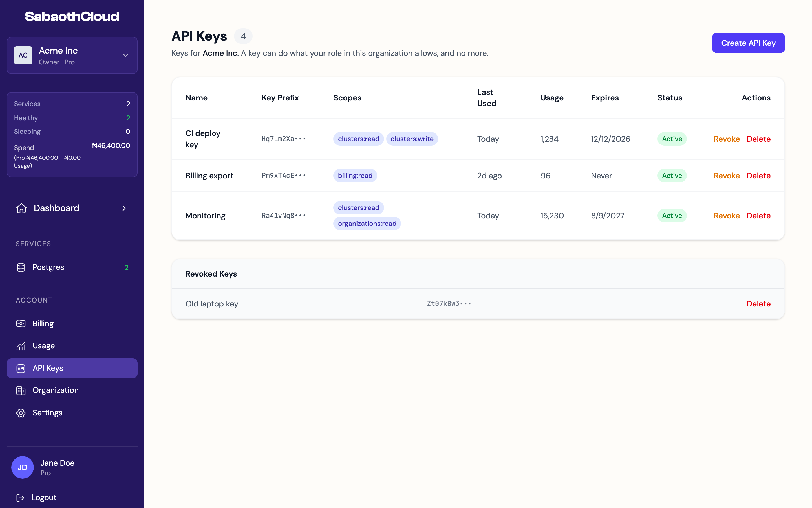The image size is (812, 508).
Task: Click the Billing card icon
Action: tap(21, 323)
